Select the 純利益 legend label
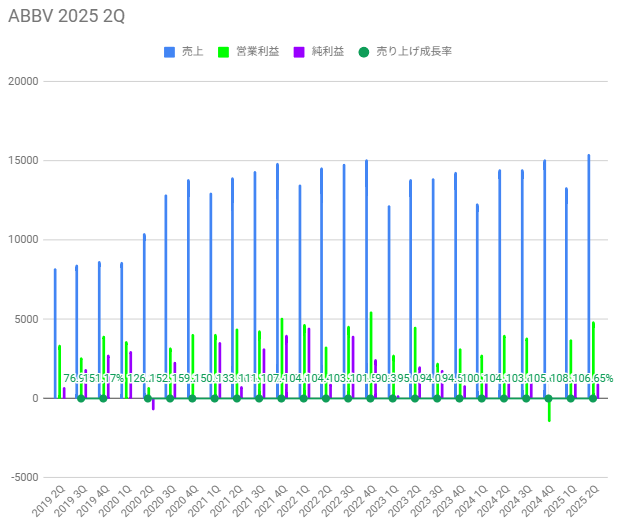623x532 pixels. pos(328,52)
